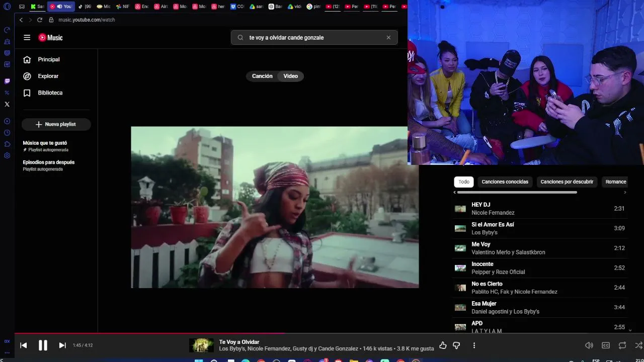This screenshot has height=362, width=644.
Task: Click the playing music video
Action: tap(275, 207)
